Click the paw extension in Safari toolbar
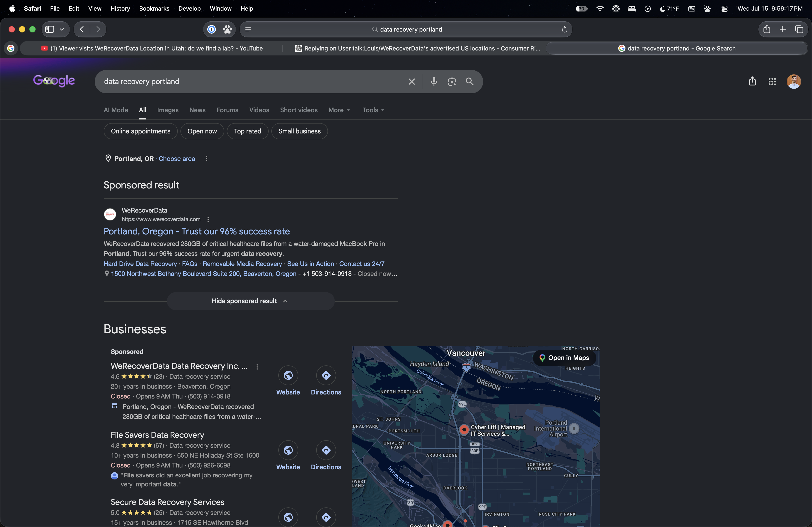This screenshot has height=527, width=812. 227,29
